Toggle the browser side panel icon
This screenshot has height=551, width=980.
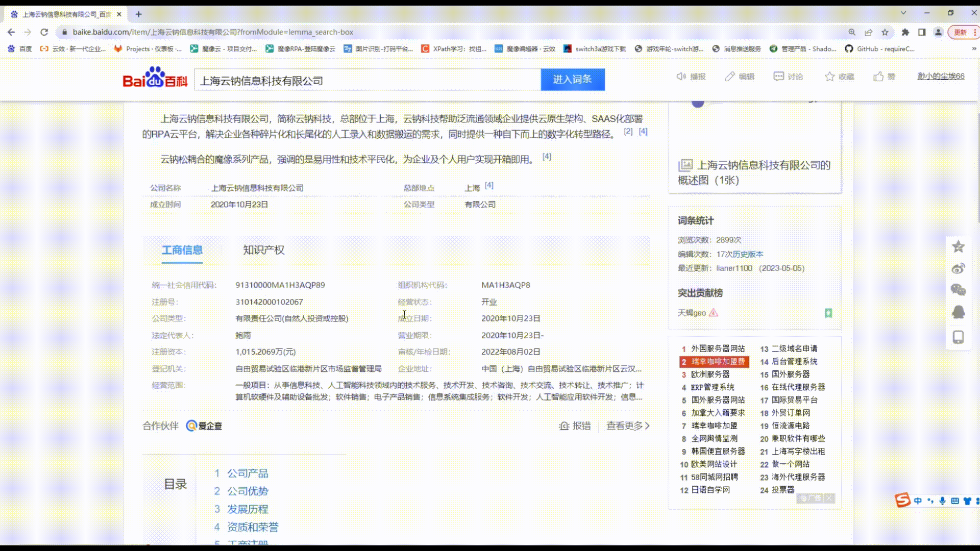[x=922, y=32]
